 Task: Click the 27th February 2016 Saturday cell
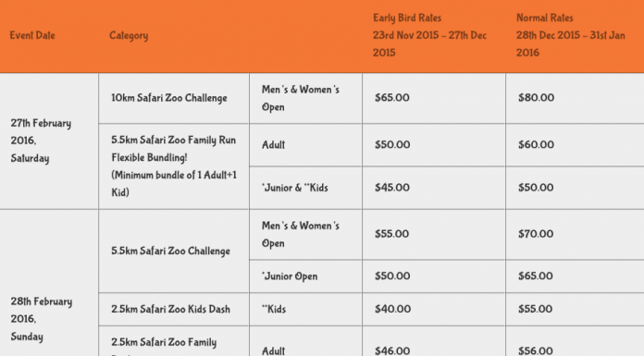[x=49, y=141]
